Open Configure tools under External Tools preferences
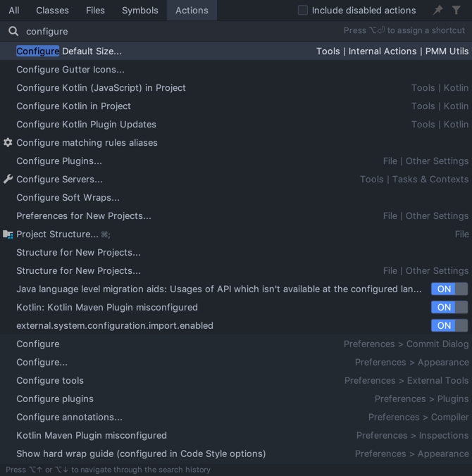 coord(50,380)
